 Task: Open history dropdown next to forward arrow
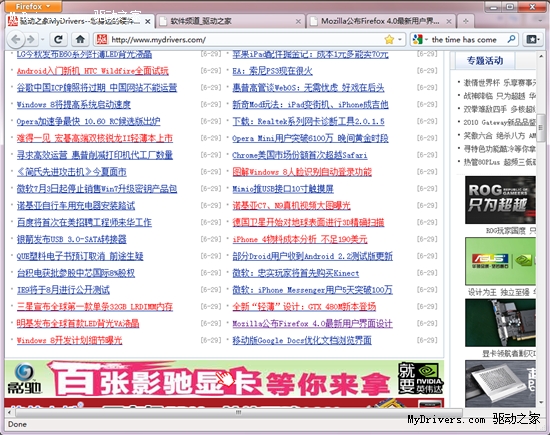pyautogui.click(x=42, y=39)
